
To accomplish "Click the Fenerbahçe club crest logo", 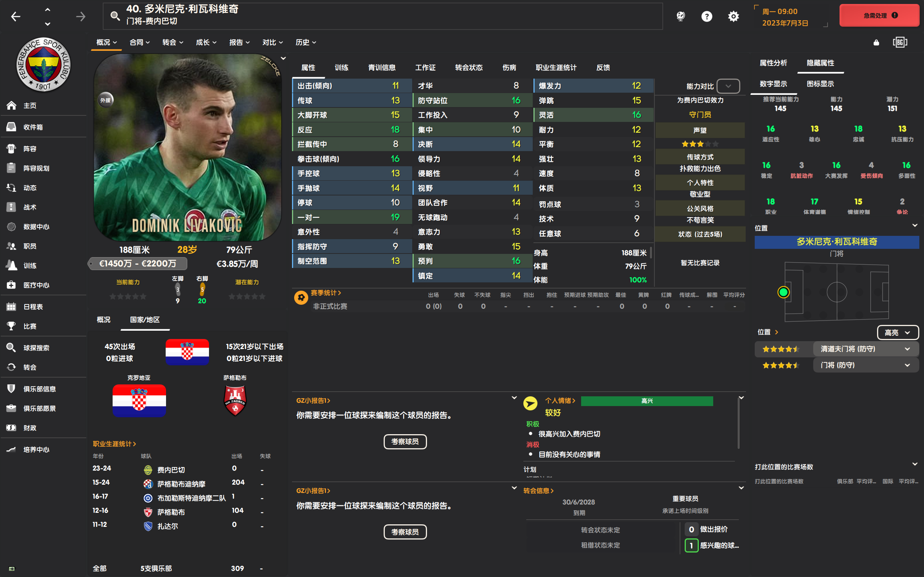I will point(43,64).
